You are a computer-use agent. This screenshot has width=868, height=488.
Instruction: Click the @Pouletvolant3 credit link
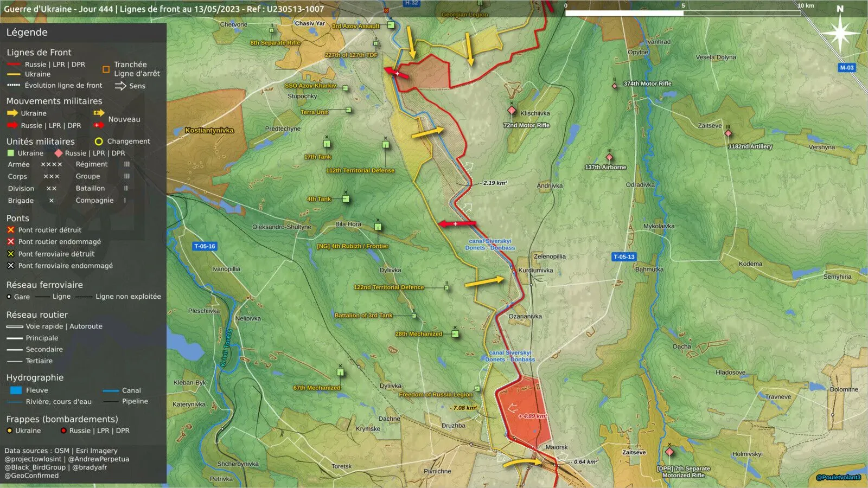[839, 478]
